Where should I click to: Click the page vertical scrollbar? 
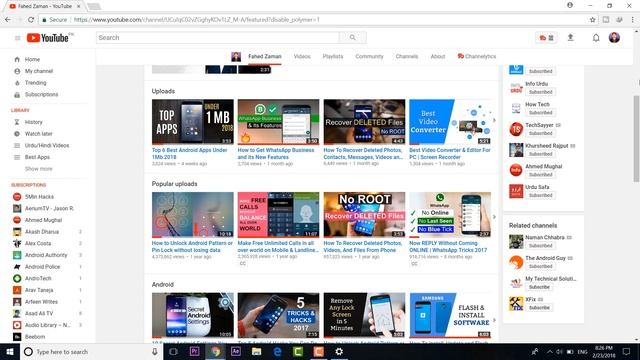click(x=636, y=139)
